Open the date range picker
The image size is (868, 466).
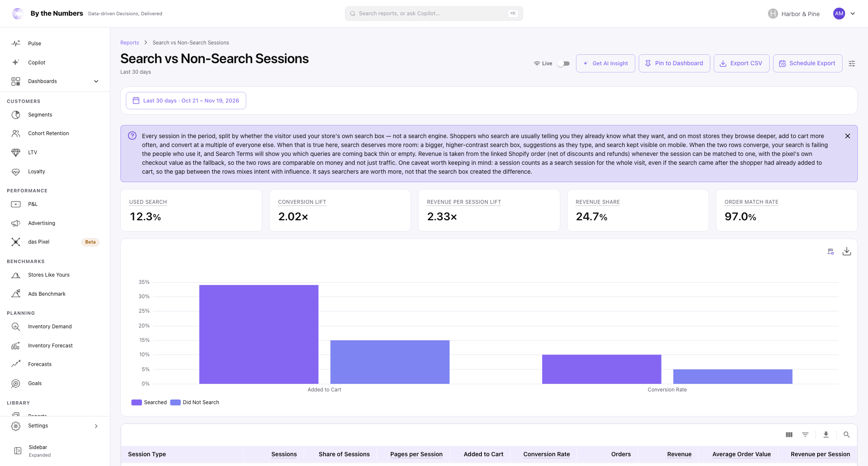coord(186,101)
